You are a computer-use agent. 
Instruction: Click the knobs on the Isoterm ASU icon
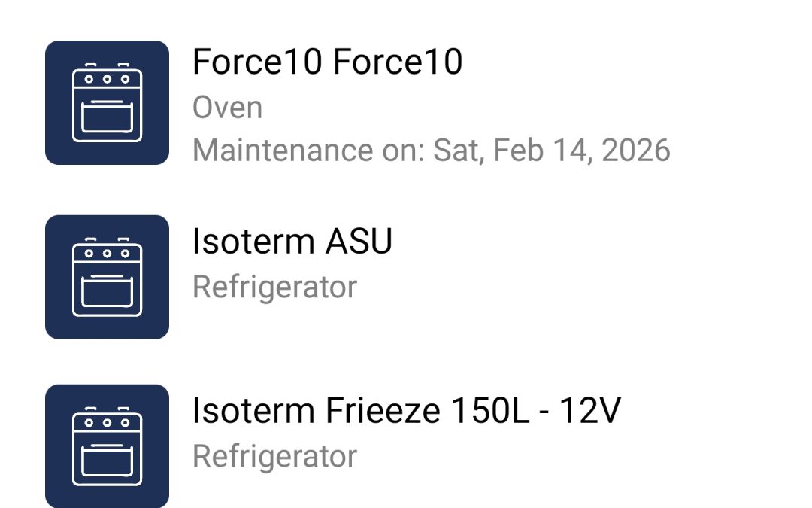pyautogui.click(x=108, y=254)
